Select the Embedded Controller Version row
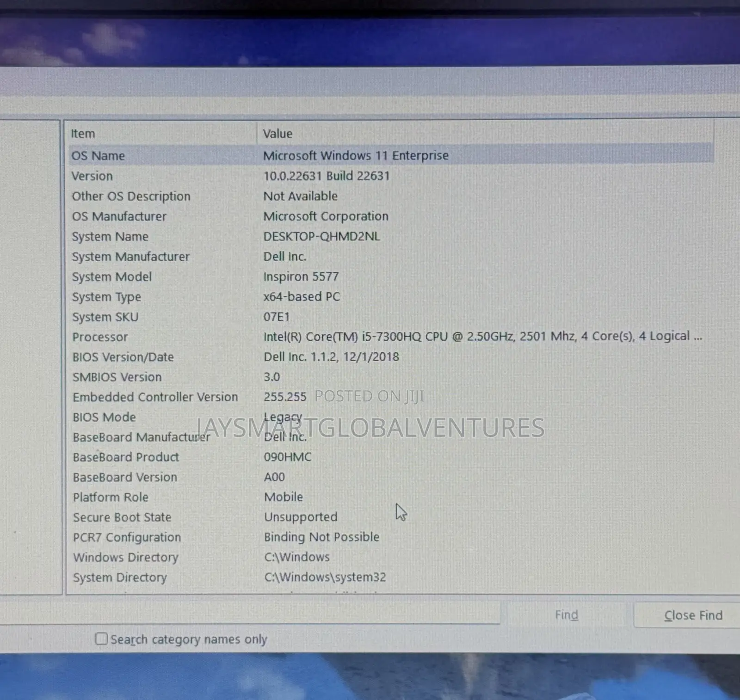Image resolution: width=740 pixels, height=700 pixels. 391,397
